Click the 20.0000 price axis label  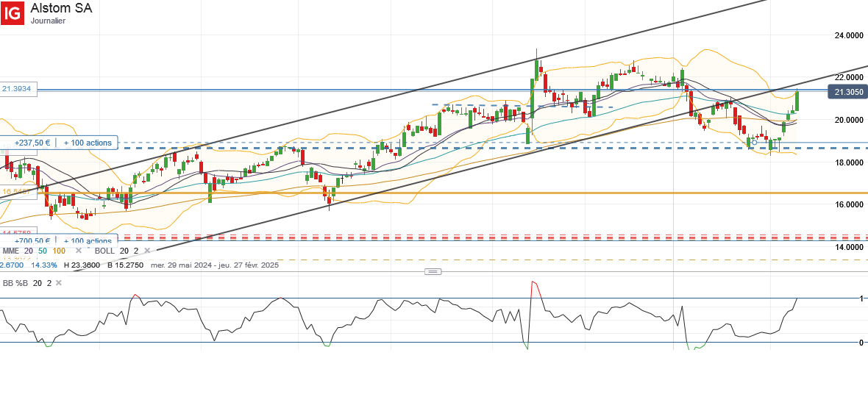click(849, 119)
